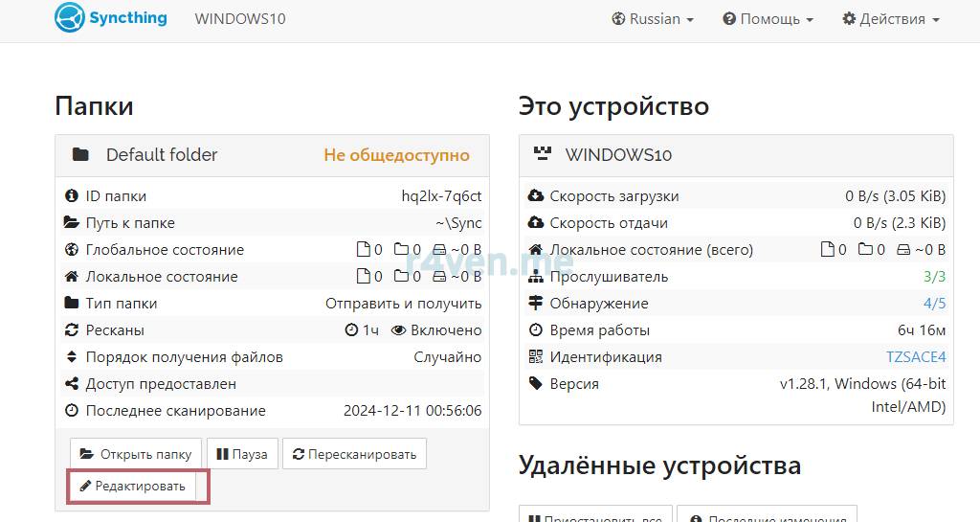Click the Редактировать edit button
Screen dimensions: 980x522
pyautogui.click(x=132, y=487)
